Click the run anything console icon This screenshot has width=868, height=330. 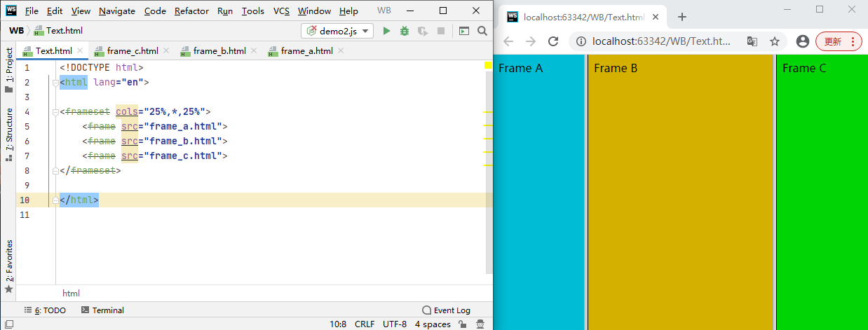click(x=463, y=31)
